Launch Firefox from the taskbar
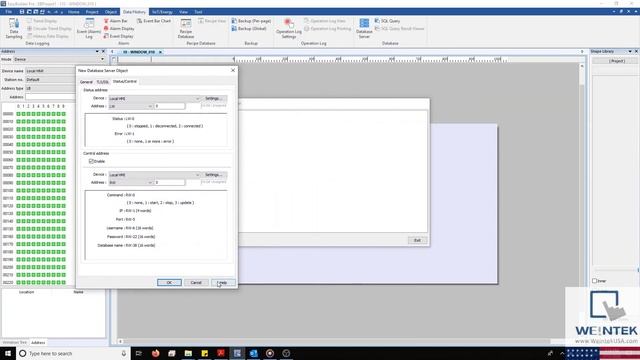640x360 pixels. [156, 353]
